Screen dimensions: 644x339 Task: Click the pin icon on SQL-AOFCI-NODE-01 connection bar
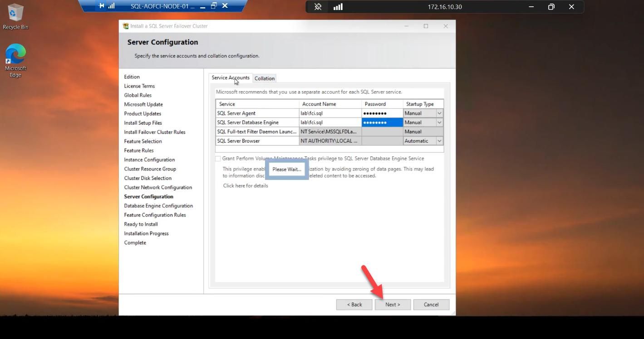(x=102, y=6)
